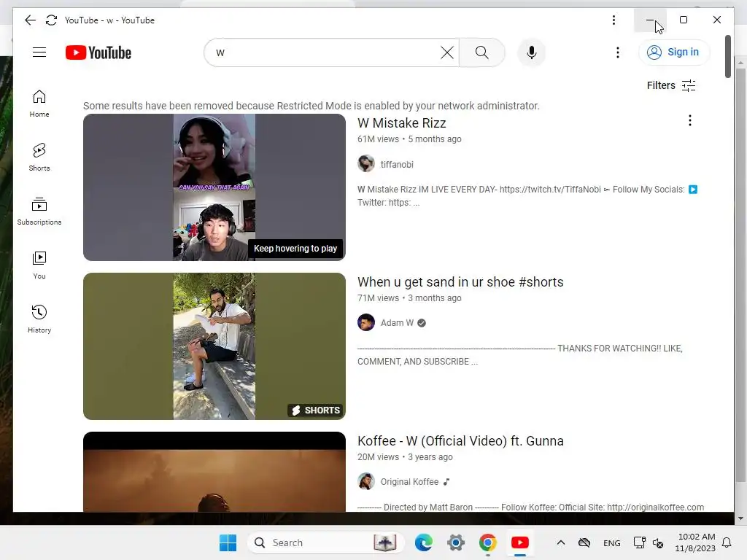Open the notifications bell icon

[727, 542]
